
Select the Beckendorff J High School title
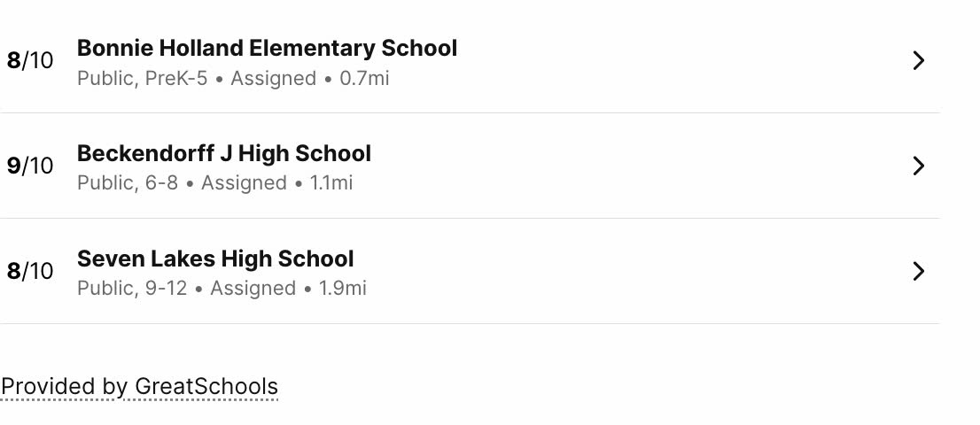click(224, 153)
